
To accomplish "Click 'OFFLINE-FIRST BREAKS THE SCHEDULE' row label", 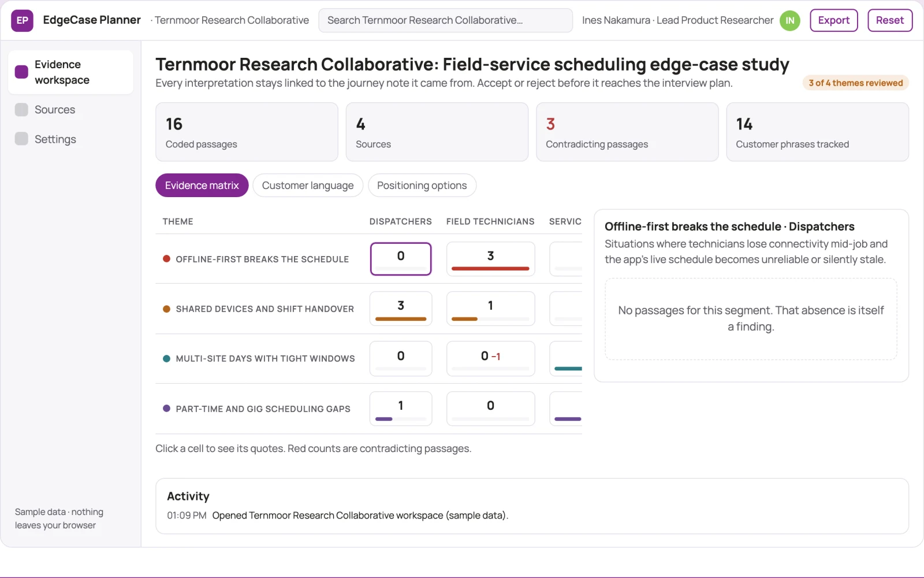I will [262, 259].
